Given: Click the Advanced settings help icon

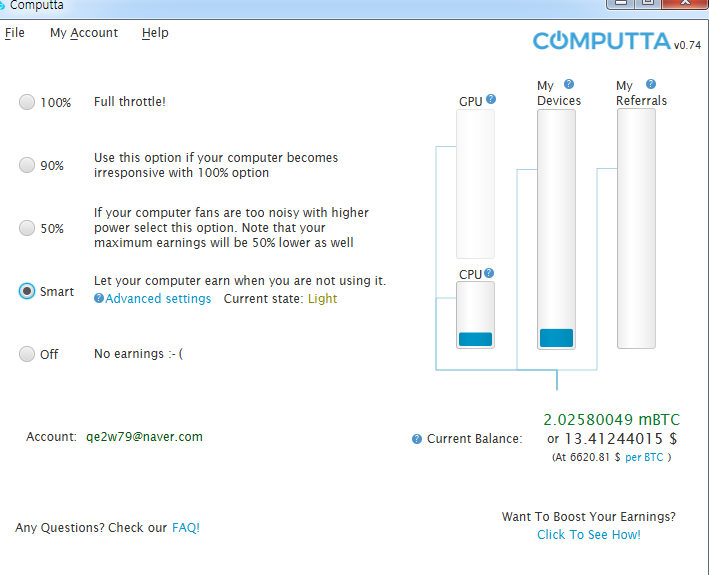Looking at the screenshot, I should pos(99,298).
